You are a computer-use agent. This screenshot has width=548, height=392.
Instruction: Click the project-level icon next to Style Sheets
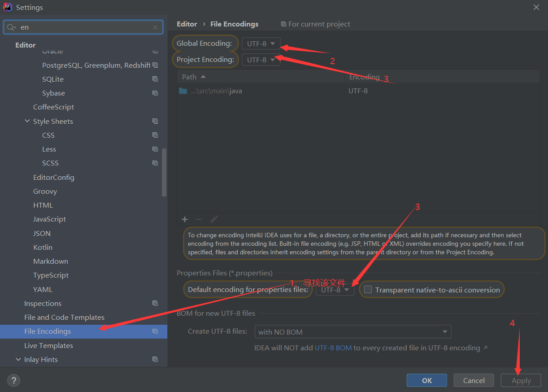[155, 121]
